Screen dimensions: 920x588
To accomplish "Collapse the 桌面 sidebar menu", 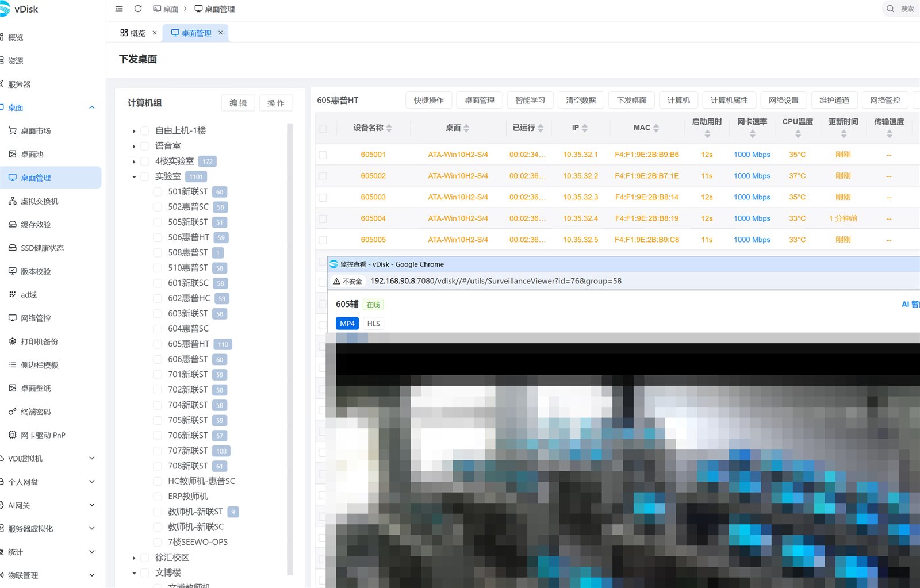I will tap(92, 107).
